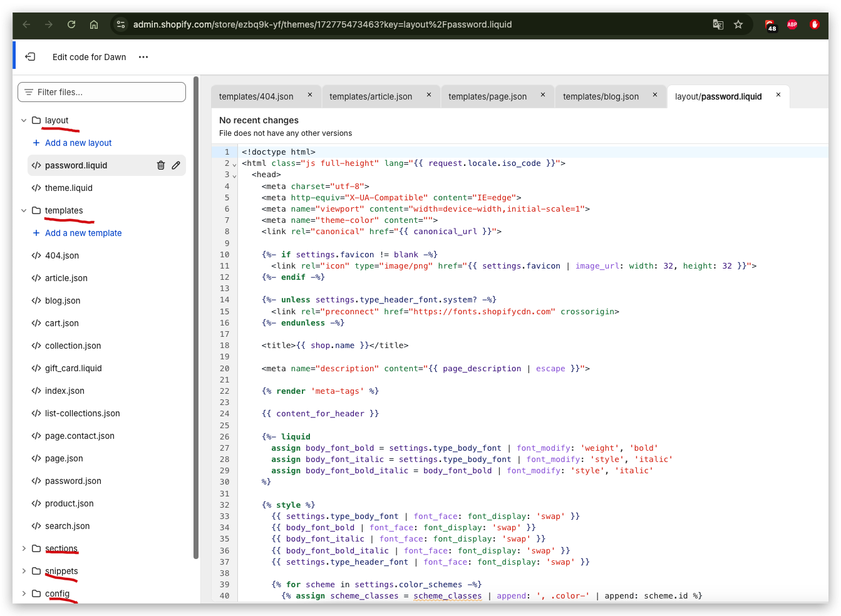Screen dimensions: 841x616
Task: Click the file sidebar scrollbar
Action: pyautogui.click(x=196, y=317)
